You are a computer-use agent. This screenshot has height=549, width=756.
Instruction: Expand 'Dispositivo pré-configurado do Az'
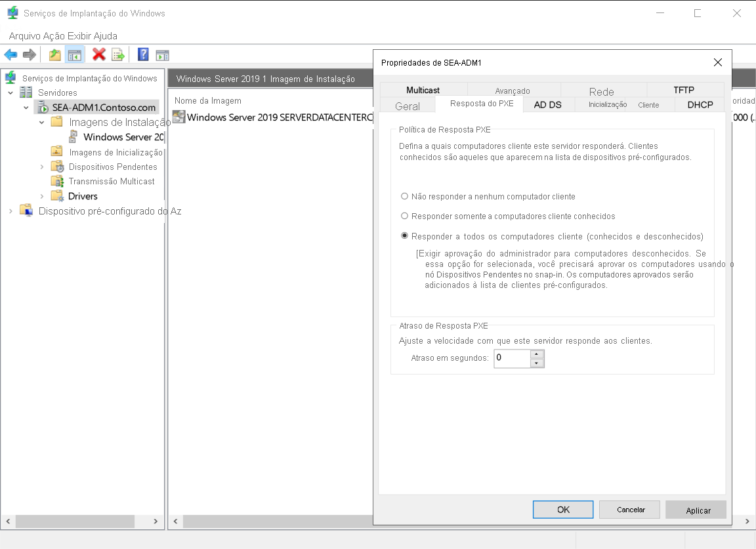point(9,211)
